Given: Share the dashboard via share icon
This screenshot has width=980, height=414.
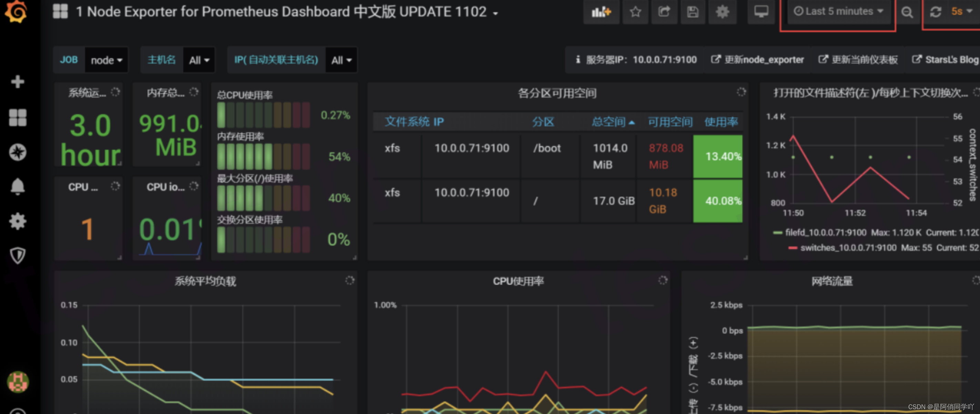Looking at the screenshot, I should [664, 12].
